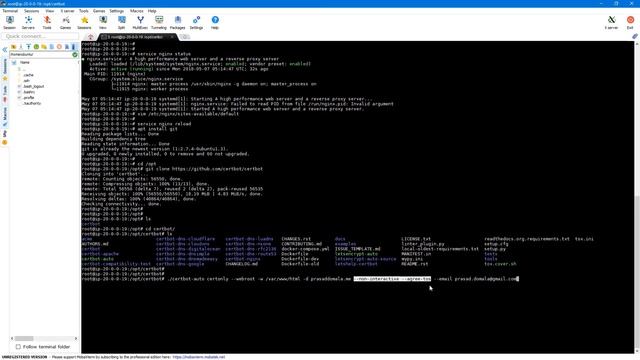Open the Tools menu
The image size is (640, 360).
[84, 11]
